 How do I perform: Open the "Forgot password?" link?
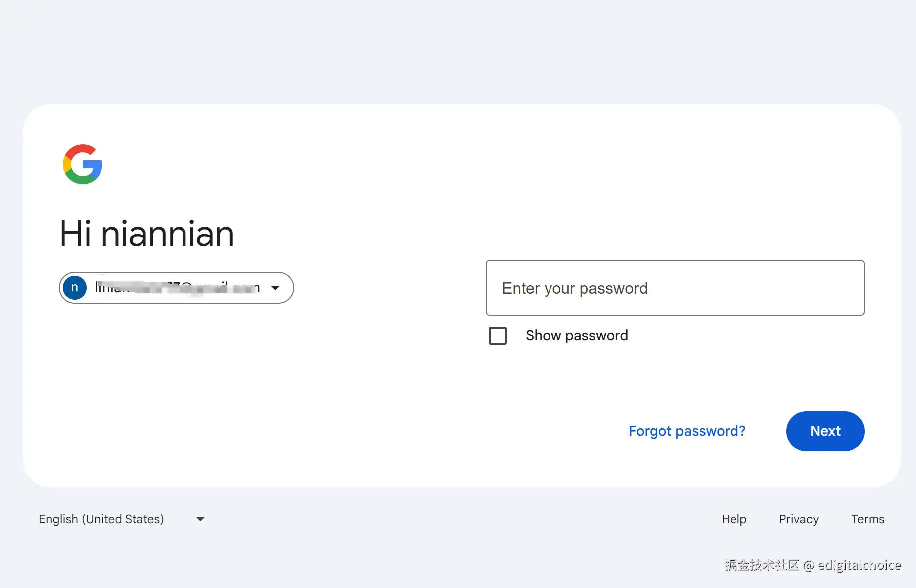(x=687, y=431)
